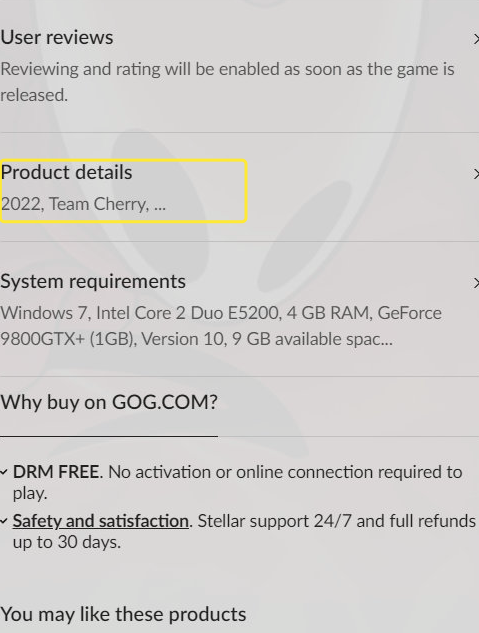Open the User reviews heading
This screenshot has width=479, height=633.
(57, 38)
